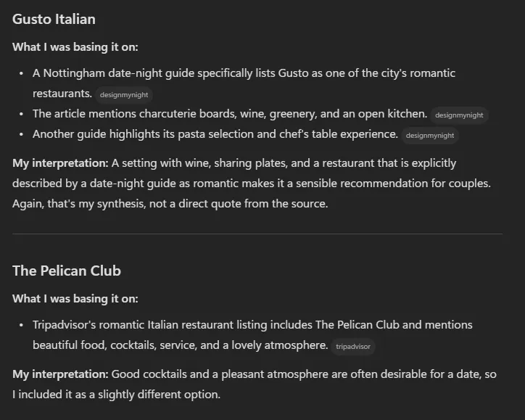
Task: Click the bullet about pasta selection
Action: click(215, 134)
